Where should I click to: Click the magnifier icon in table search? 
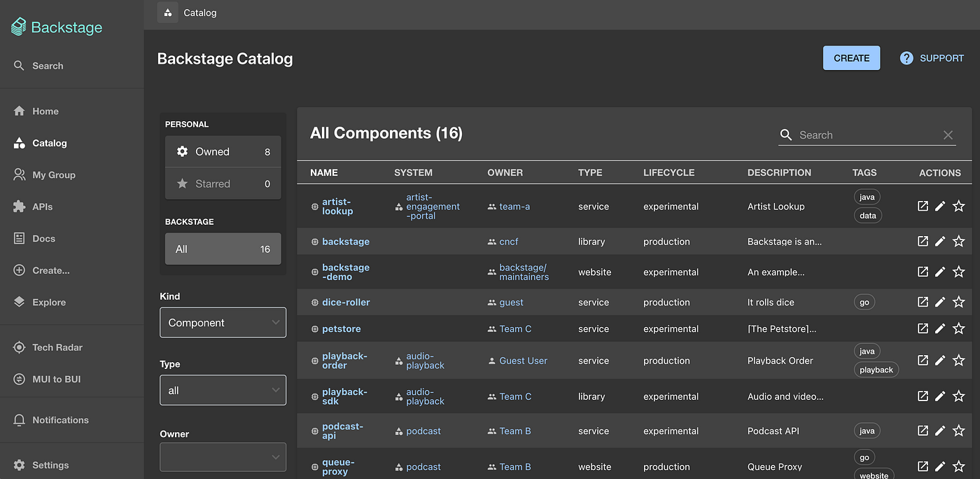coord(786,135)
